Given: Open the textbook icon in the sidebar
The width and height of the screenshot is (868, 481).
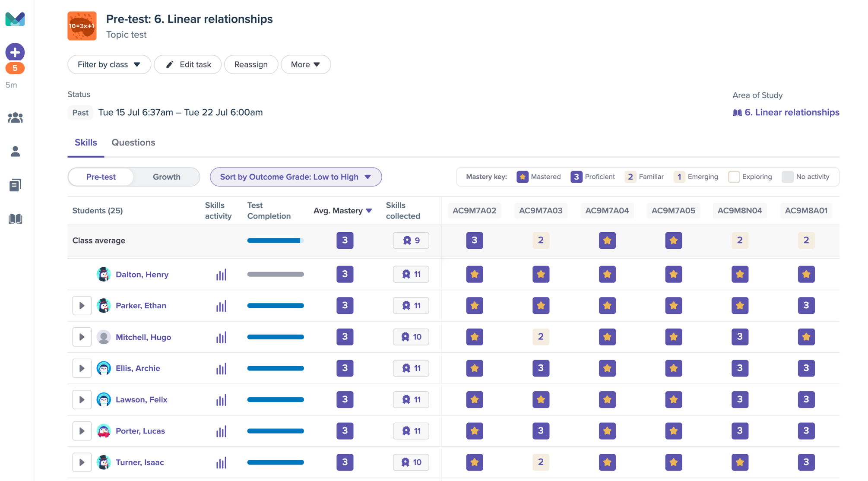Looking at the screenshot, I should pyautogui.click(x=15, y=219).
